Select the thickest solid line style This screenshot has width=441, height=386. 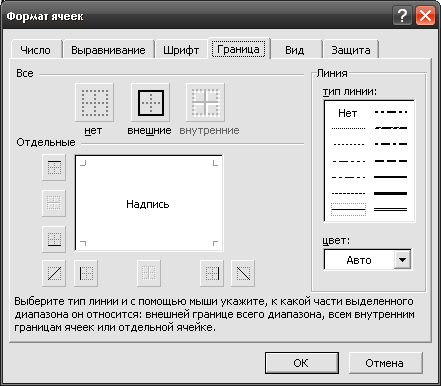tap(391, 193)
